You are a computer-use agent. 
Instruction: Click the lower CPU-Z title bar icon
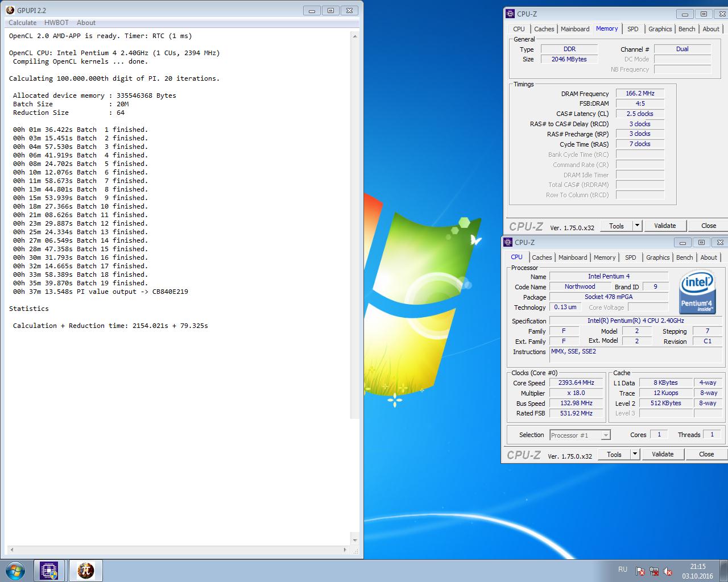pyautogui.click(x=508, y=243)
